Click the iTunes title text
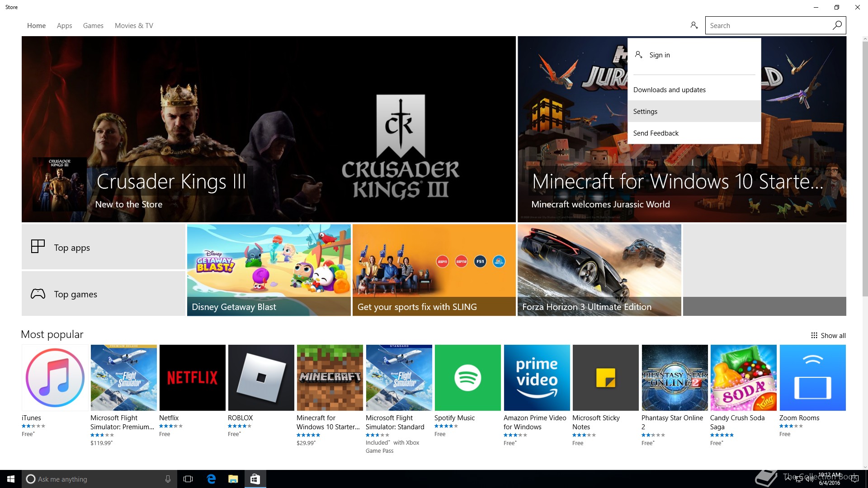868x488 pixels. [31, 418]
